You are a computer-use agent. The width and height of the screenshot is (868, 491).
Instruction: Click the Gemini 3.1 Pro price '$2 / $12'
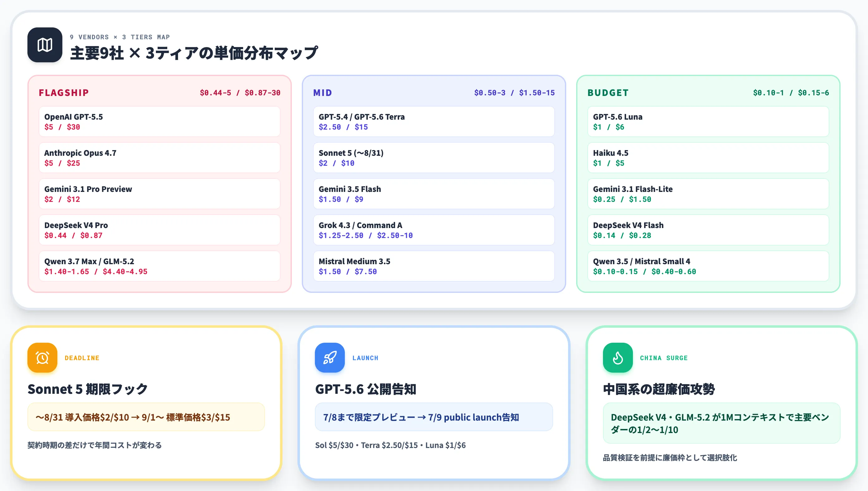click(62, 199)
